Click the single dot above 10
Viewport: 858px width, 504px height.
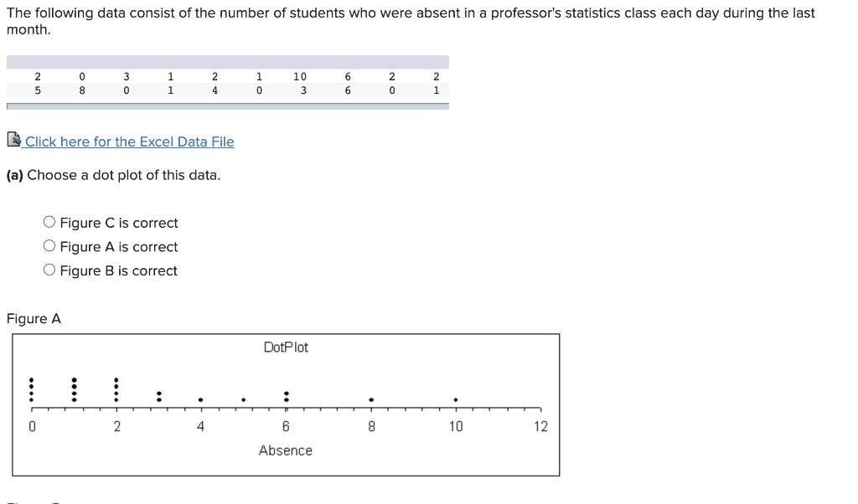click(x=456, y=399)
